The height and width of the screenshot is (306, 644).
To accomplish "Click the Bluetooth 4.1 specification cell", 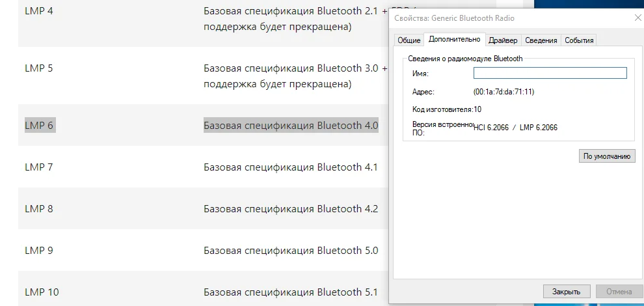I will tap(290, 167).
